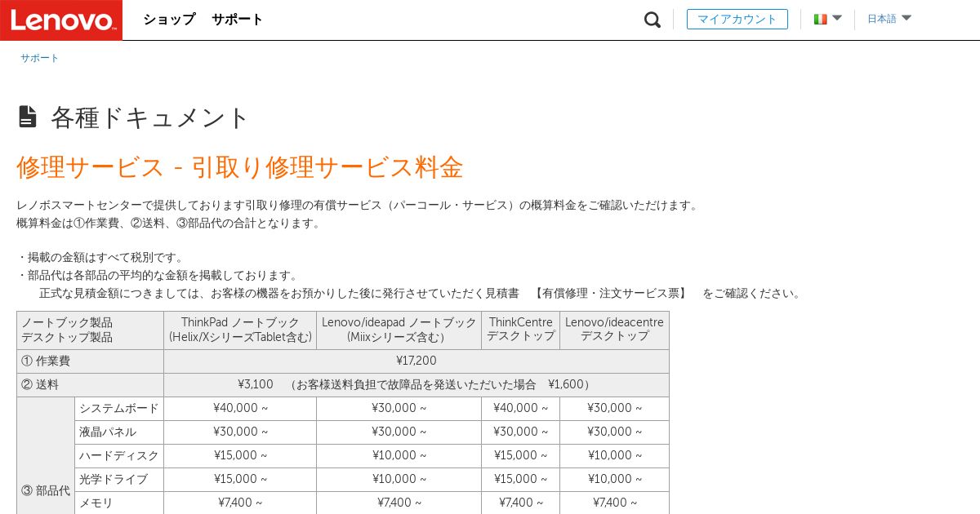
Task: Open the サポート menu in header
Action: (237, 19)
